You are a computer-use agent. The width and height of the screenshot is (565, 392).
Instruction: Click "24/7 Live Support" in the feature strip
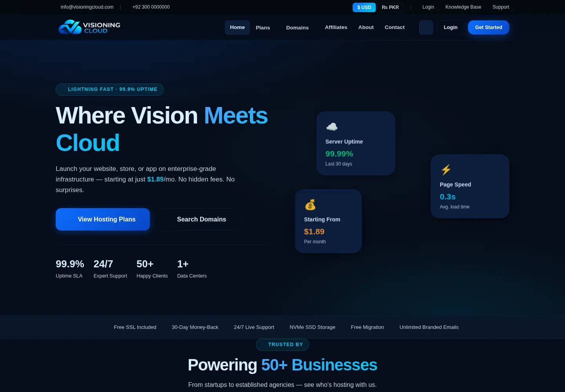254,327
